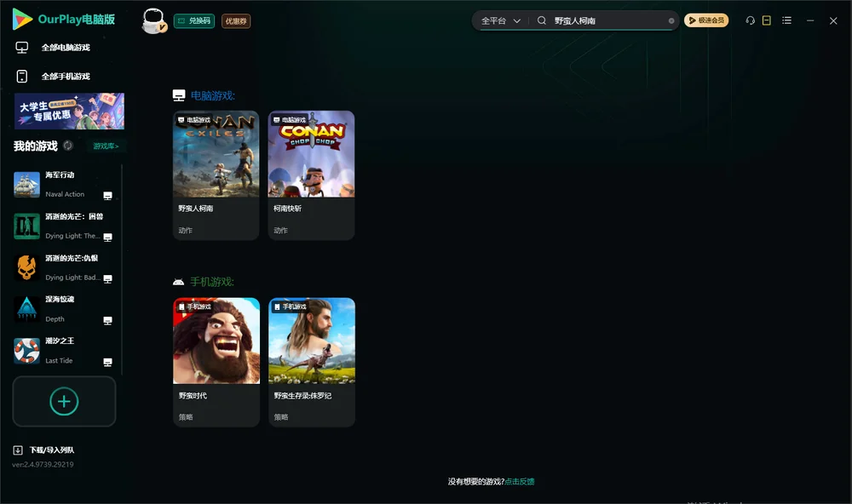
Task: Open 下载/导入列队 download queue
Action: click(x=52, y=450)
